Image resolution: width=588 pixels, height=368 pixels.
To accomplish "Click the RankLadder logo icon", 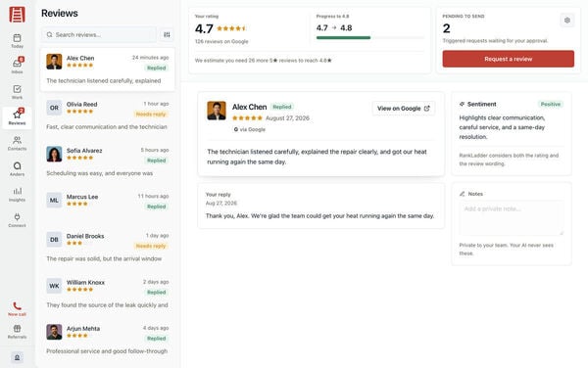I will pos(17,15).
